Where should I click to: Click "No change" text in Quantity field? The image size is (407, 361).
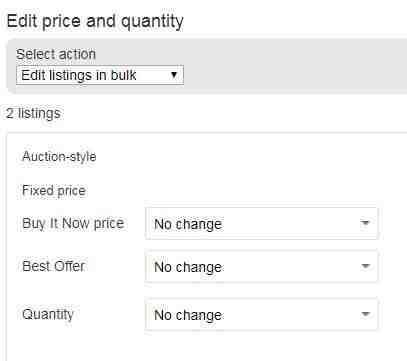click(188, 315)
